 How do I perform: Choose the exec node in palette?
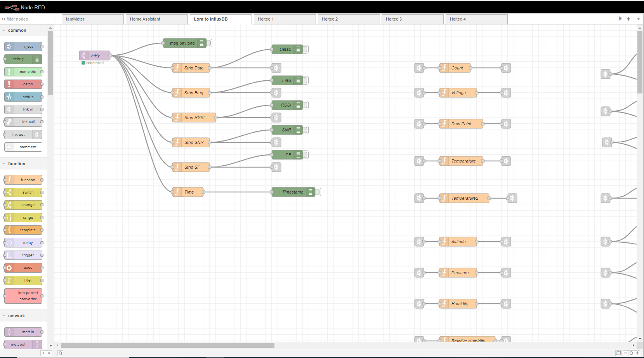(x=23, y=268)
